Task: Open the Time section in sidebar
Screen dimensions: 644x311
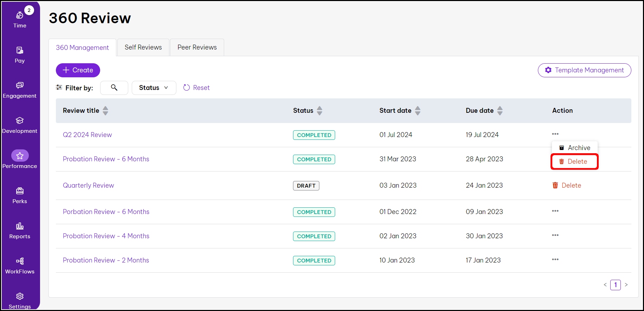Action: pos(20,19)
